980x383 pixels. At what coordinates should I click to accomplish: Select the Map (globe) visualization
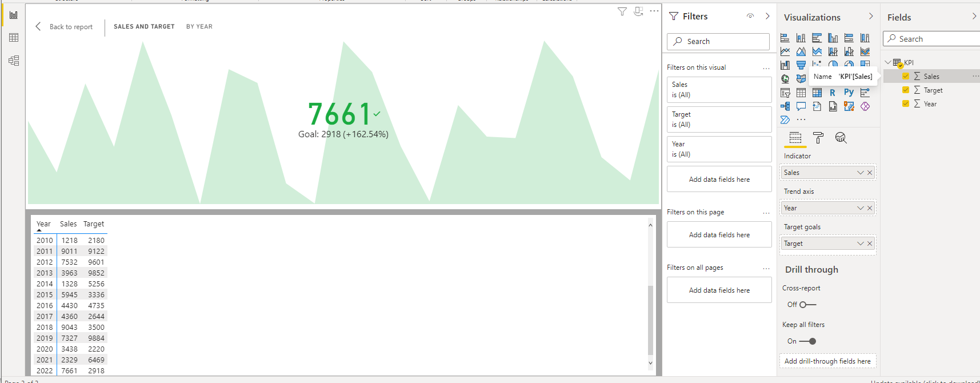tap(785, 79)
